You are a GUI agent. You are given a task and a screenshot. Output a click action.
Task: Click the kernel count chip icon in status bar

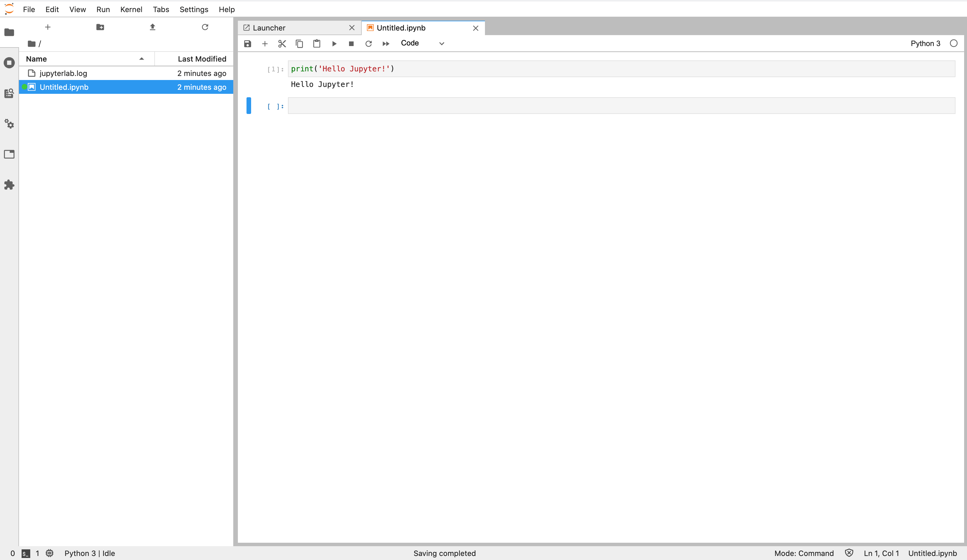pos(50,553)
